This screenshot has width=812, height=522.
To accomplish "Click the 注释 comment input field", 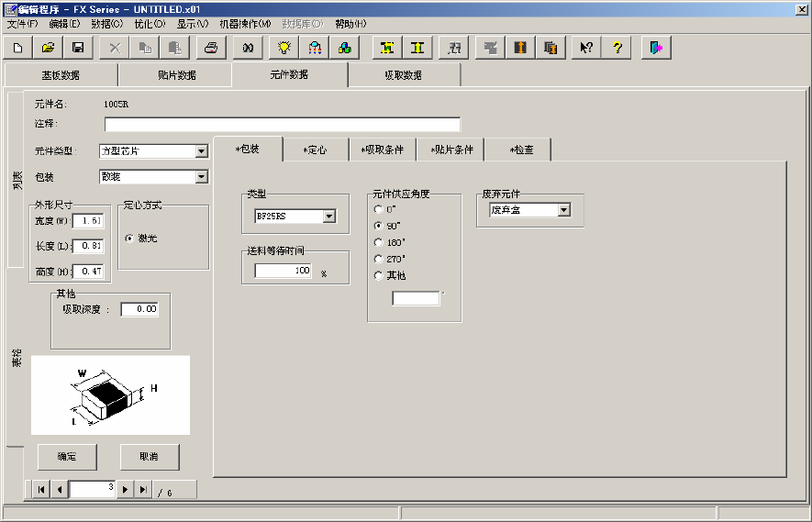I will [282, 125].
